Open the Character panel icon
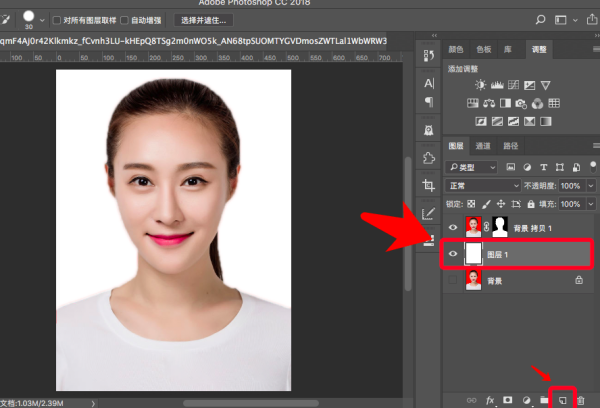600x408 pixels. [x=429, y=83]
